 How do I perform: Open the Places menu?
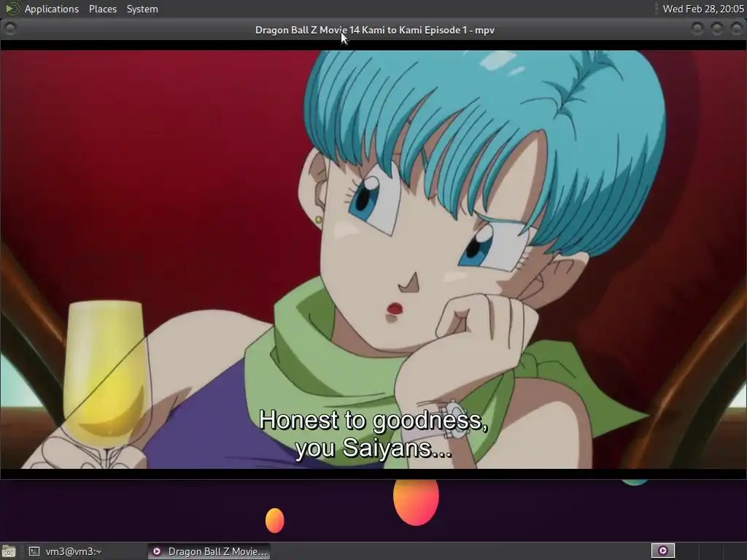(102, 9)
